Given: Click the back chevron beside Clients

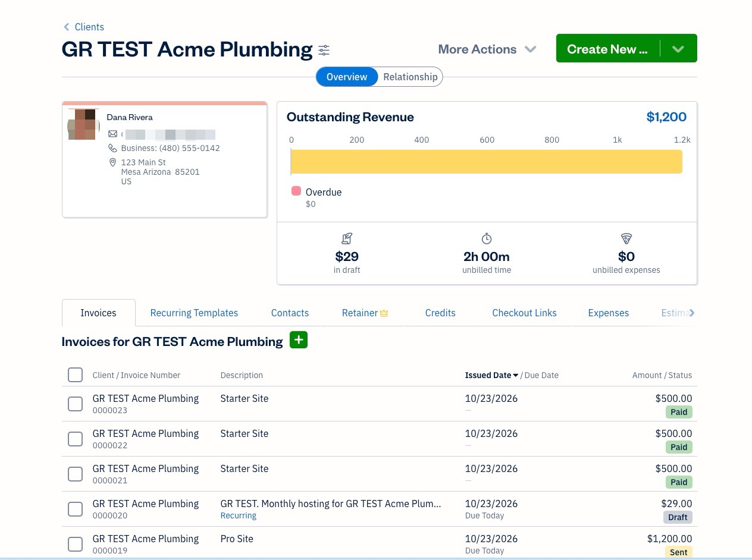Looking at the screenshot, I should (x=67, y=27).
